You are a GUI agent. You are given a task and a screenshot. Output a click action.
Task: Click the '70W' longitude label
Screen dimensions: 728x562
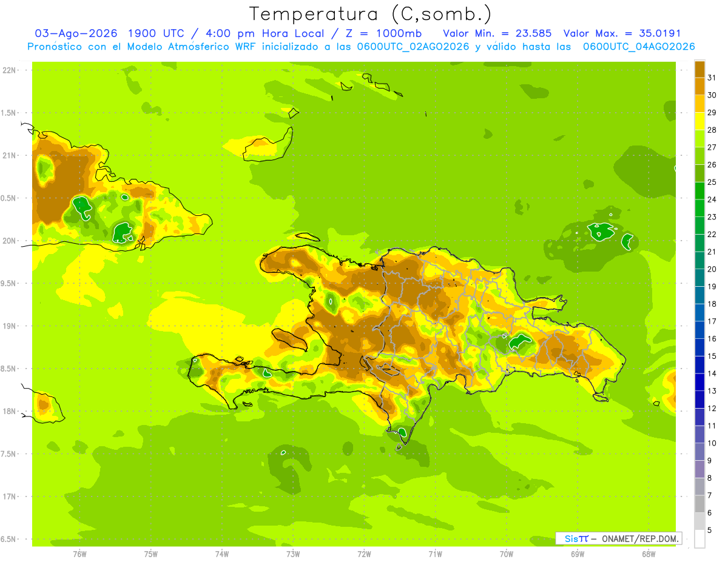click(x=507, y=554)
